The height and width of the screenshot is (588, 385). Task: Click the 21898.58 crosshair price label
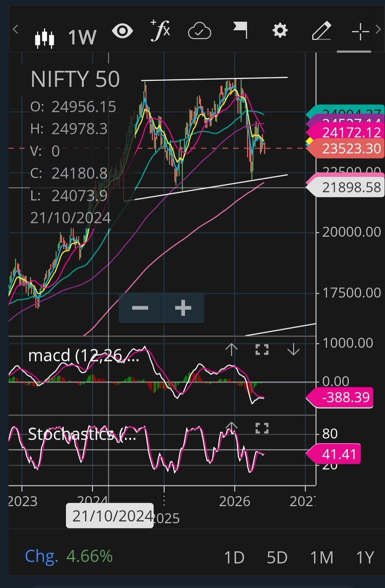click(344, 188)
